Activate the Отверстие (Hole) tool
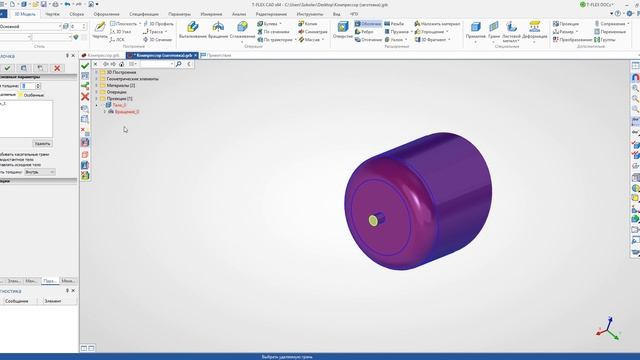This screenshot has width=640, height=360. 342,31
